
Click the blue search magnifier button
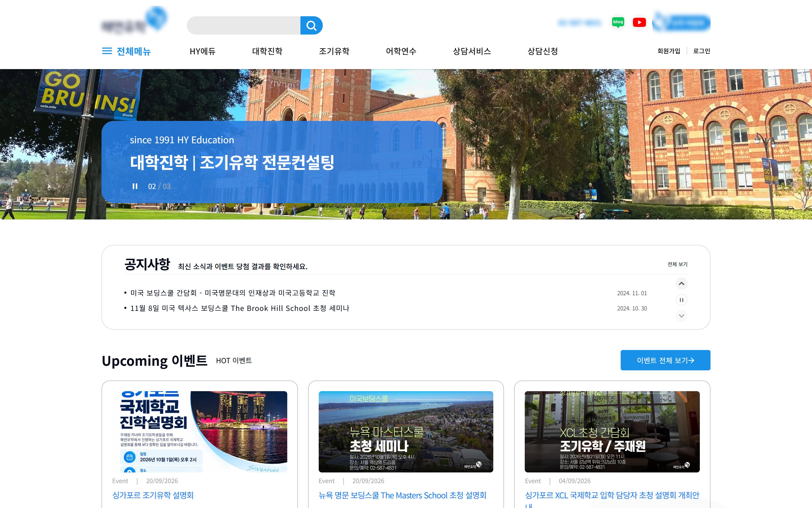point(311,25)
